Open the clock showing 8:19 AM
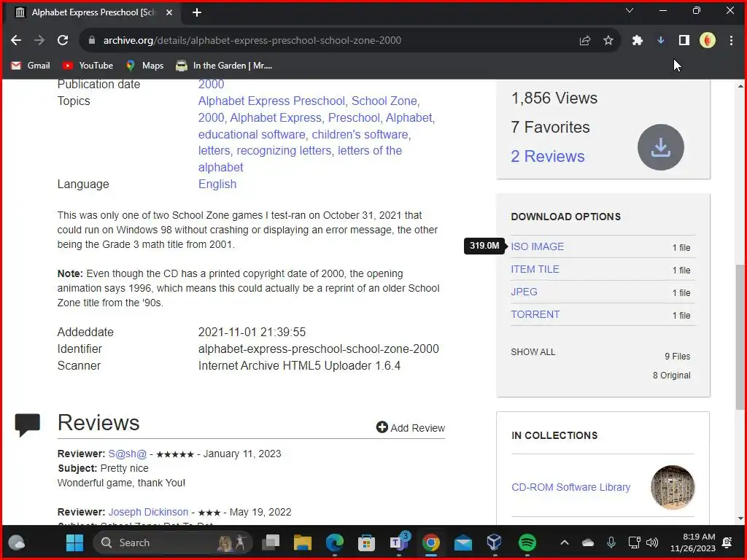 point(693,542)
